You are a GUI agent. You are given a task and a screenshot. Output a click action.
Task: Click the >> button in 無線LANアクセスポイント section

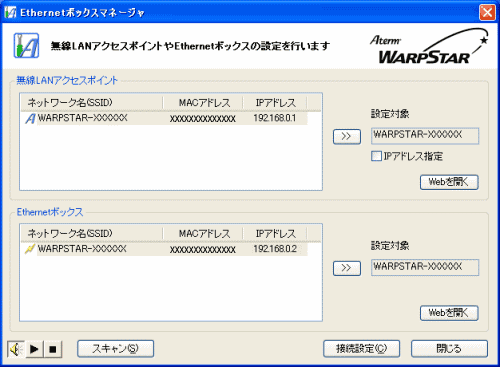tap(347, 137)
